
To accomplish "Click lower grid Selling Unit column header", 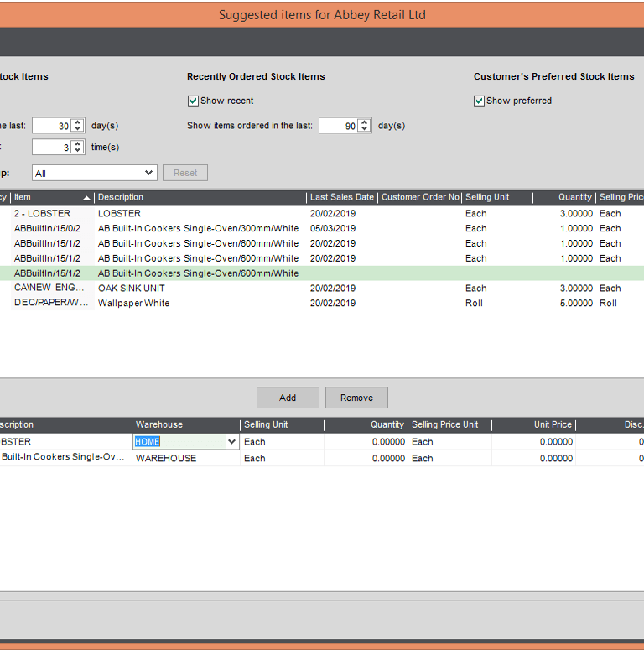I will tap(282, 424).
